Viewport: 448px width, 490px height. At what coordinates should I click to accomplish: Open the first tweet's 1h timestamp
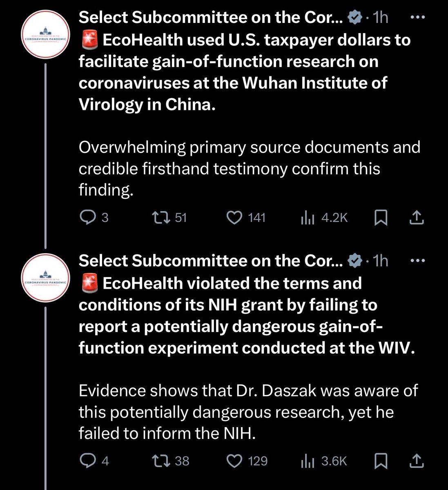coord(381,18)
